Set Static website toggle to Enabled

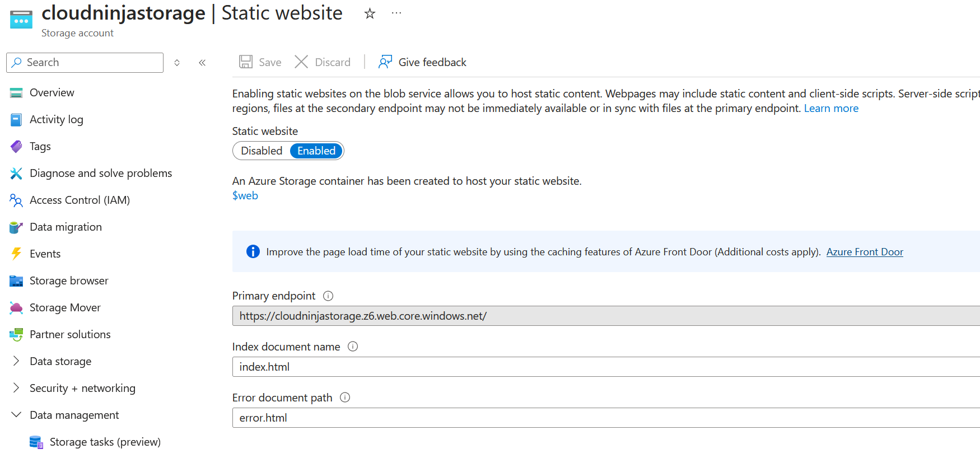[x=316, y=151]
